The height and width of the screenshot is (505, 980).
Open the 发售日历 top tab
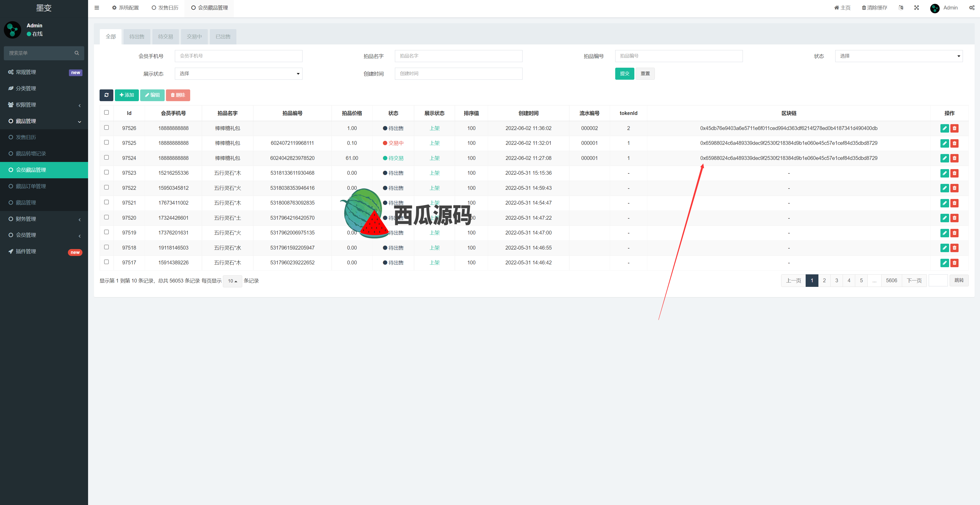(x=165, y=8)
